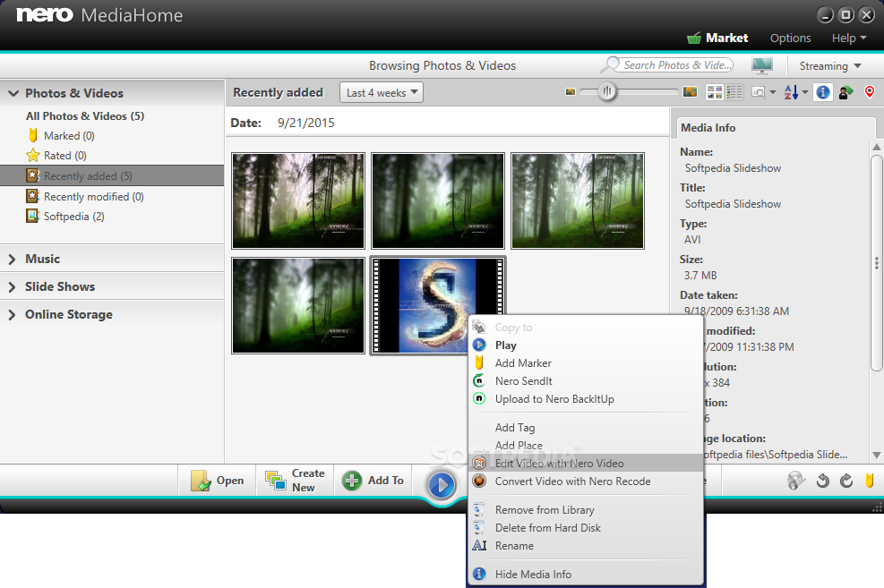Viewport: 884px width, 588px height.
Task: Choose Remove from Library
Action: click(587, 510)
